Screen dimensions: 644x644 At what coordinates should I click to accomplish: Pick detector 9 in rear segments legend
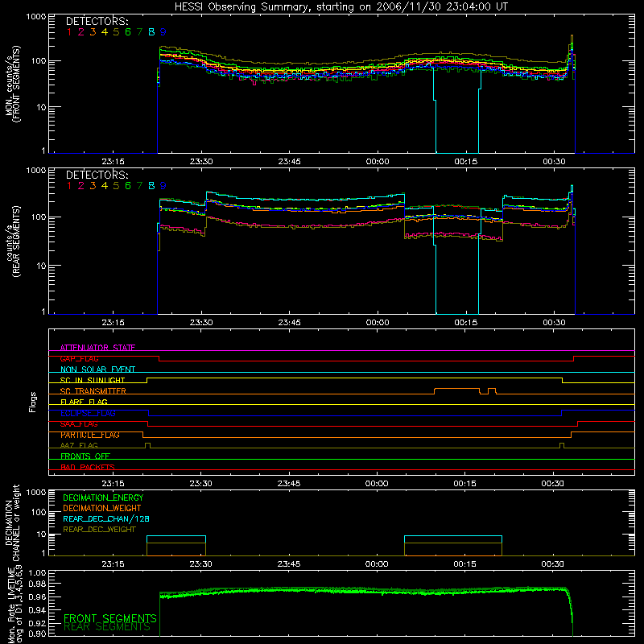click(x=163, y=186)
